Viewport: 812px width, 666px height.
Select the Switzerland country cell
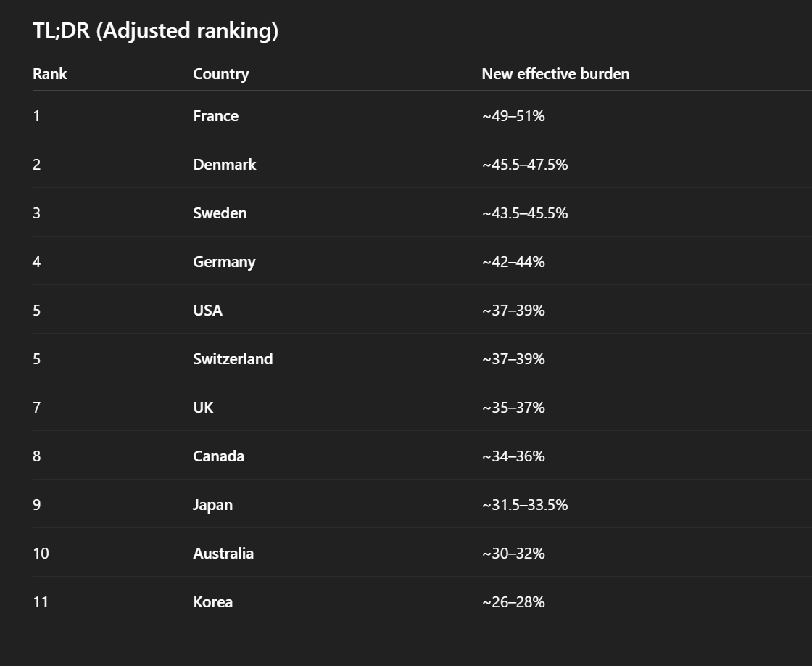pyautogui.click(x=233, y=359)
